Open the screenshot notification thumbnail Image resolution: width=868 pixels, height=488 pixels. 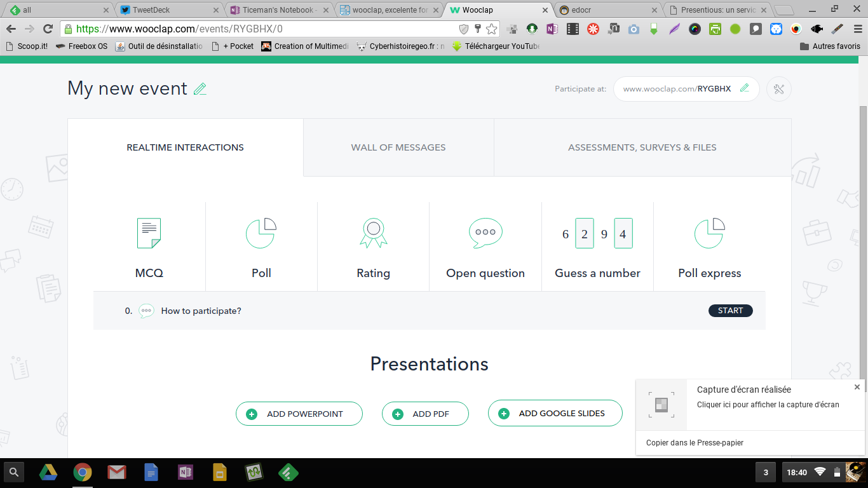point(661,405)
